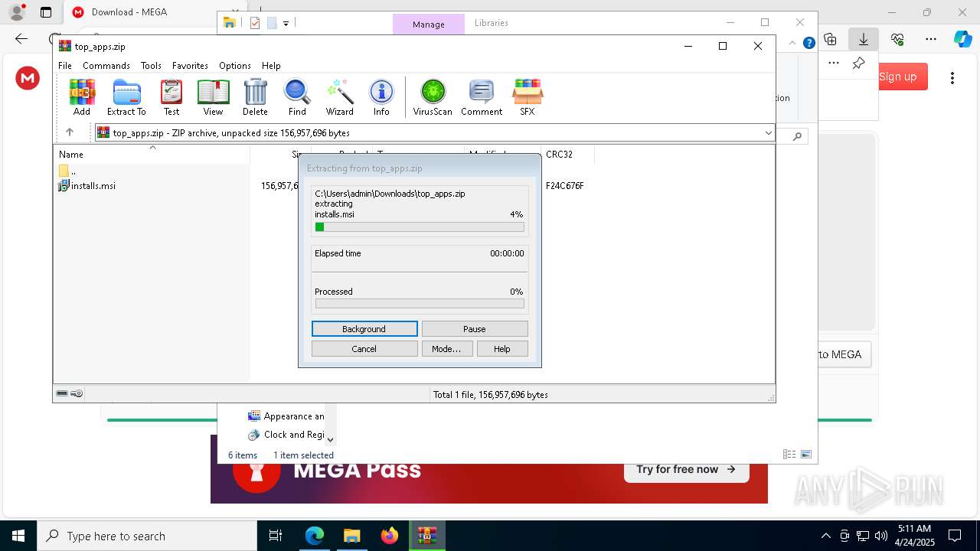980x551 pixels.
Task: Open Explorer quick access toolbar dropdown
Action: click(286, 24)
